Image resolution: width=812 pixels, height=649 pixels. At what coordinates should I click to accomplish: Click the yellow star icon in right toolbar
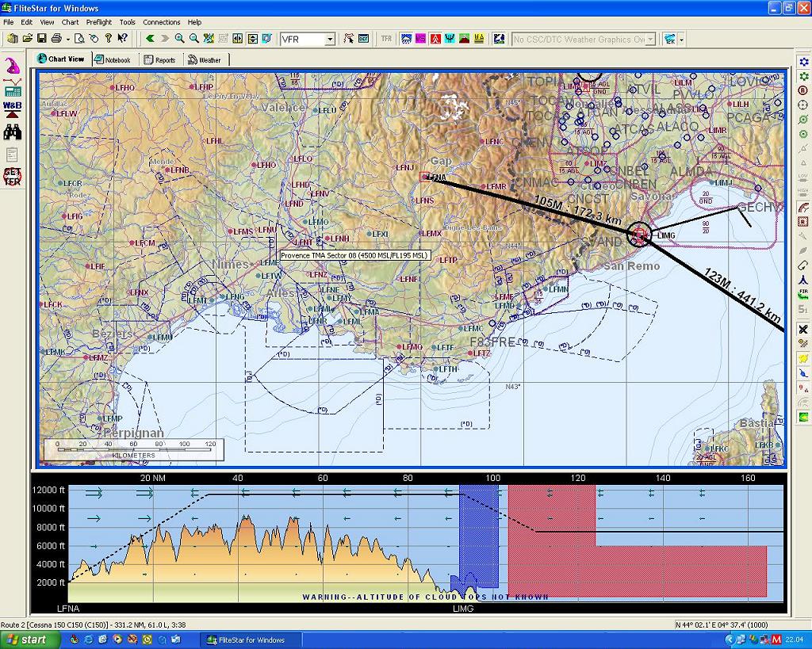803,358
